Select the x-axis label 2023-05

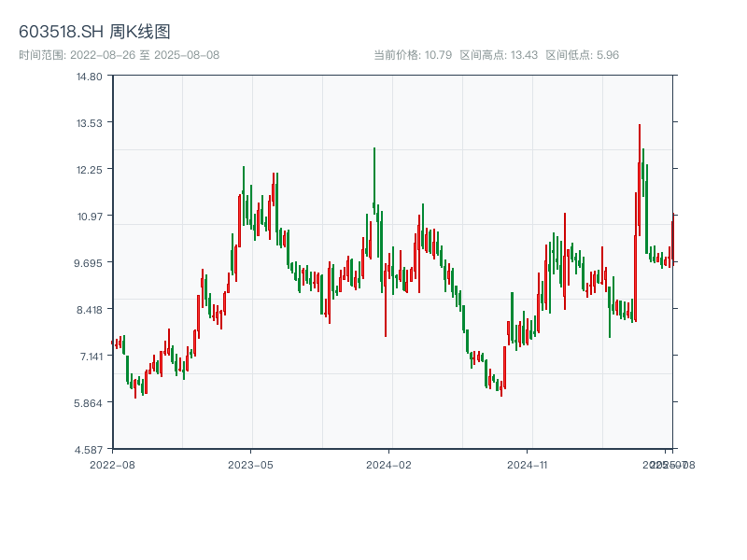tap(250, 465)
